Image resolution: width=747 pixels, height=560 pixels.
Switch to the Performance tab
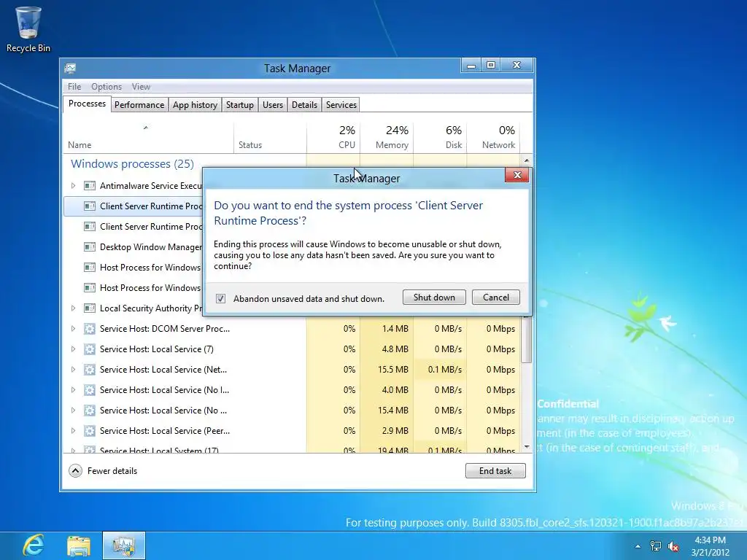click(139, 105)
